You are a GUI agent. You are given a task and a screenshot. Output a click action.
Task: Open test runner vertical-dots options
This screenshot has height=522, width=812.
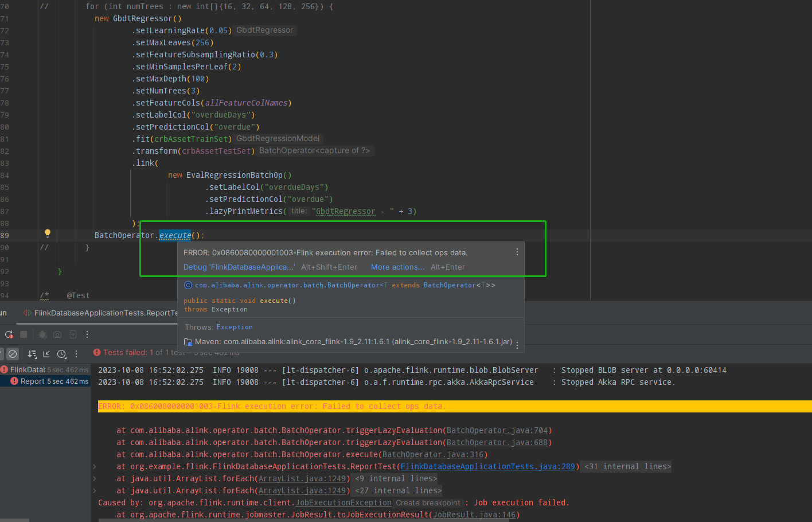(x=76, y=354)
